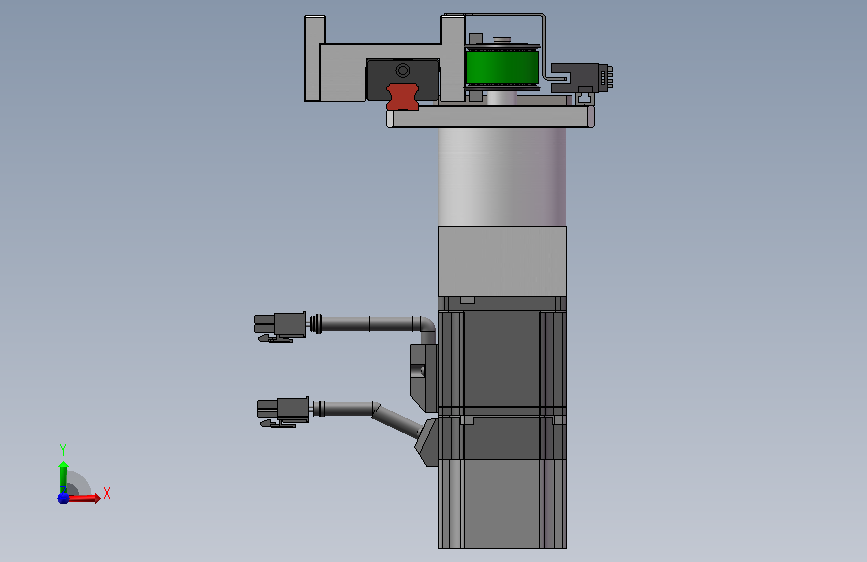Image resolution: width=867 pixels, height=562 pixels.
Task: Select the black photo sensor right of the pulley
Action: pyautogui.click(x=581, y=77)
